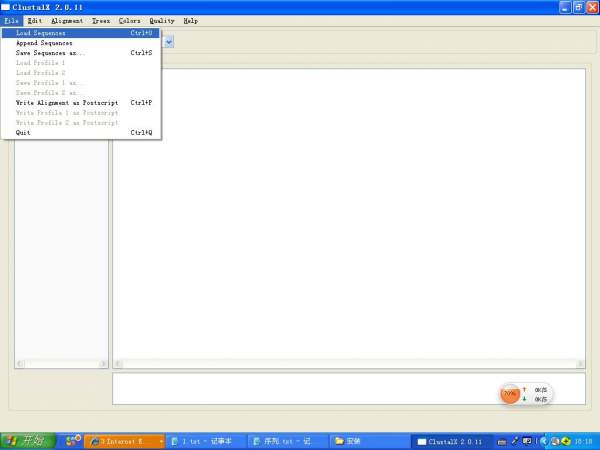Click scroll-left arrow of names pane
600x450 pixels.
click(x=20, y=364)
